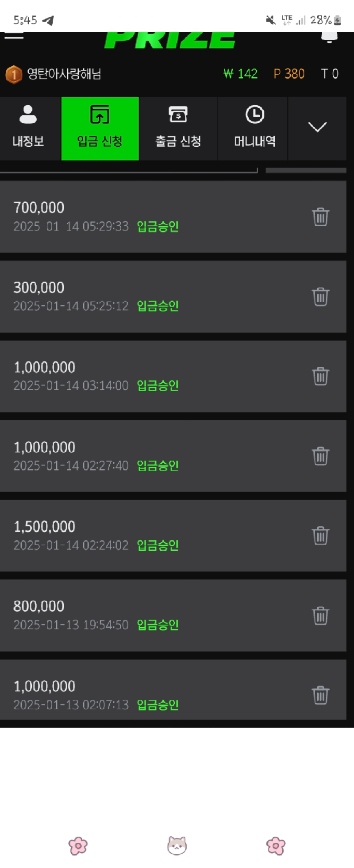354x868 pixels.
Task: Tap the cat icon at the bottom center
Action: 177,845
